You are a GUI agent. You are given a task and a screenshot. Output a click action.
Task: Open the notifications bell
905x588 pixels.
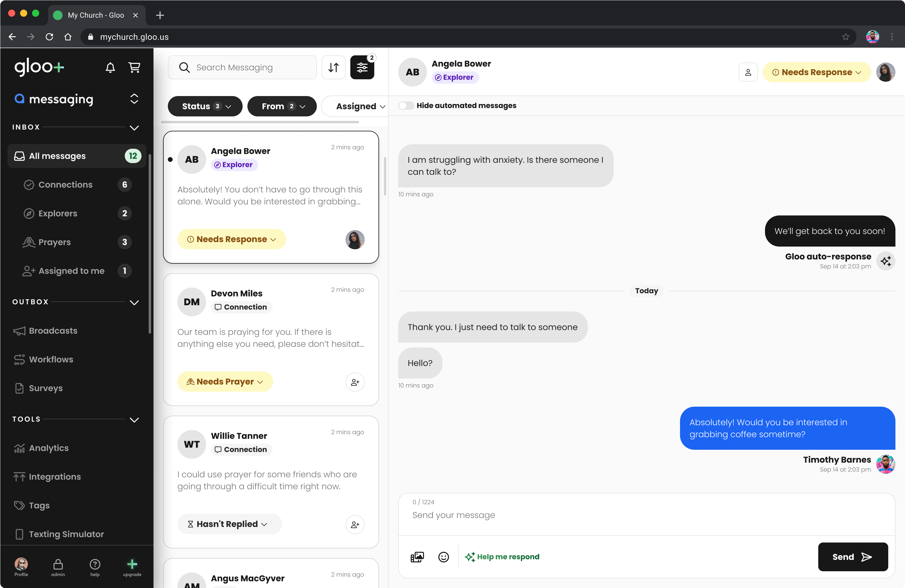pyautogui.click(x=110, y=67)
